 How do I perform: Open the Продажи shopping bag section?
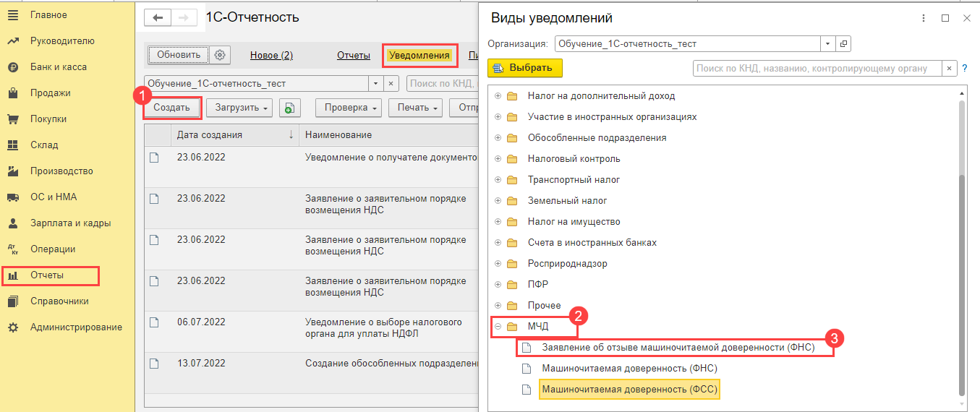click(x=12, y=93)
